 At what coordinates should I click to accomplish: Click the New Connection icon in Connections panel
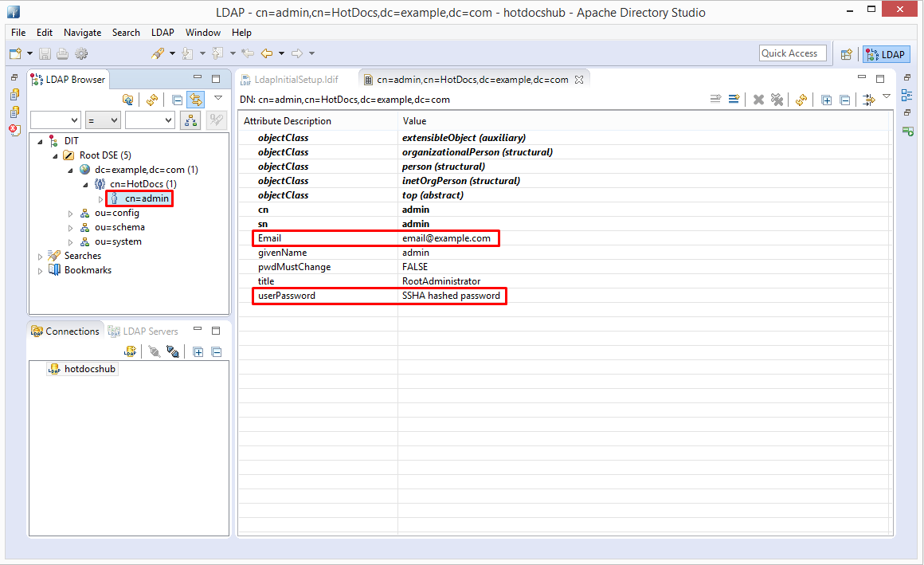[x=131, y=351]
